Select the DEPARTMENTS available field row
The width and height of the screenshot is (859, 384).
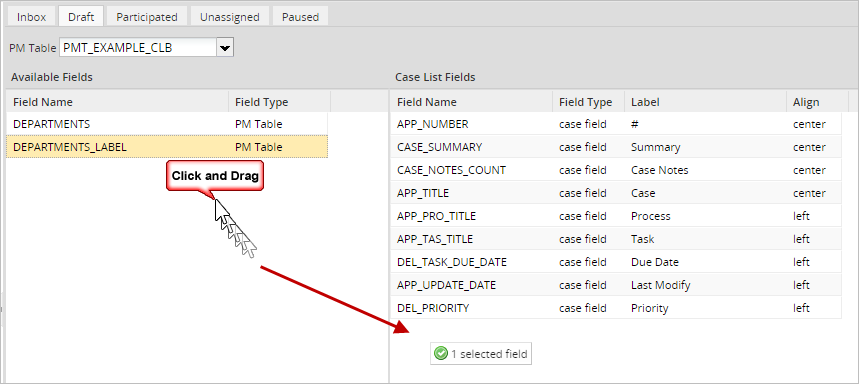point(167,124)
